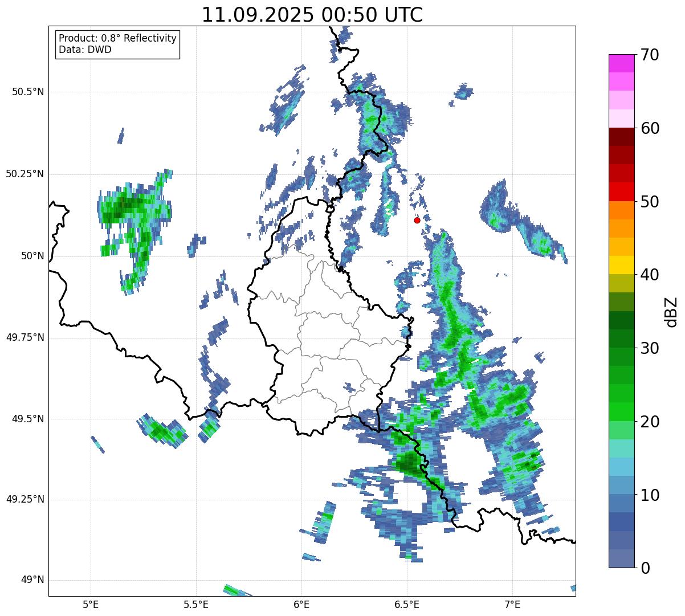The width and height of the screenshot is (685, 616).
Task: Click the 50°N latitude label
Action: pos(32,256)
